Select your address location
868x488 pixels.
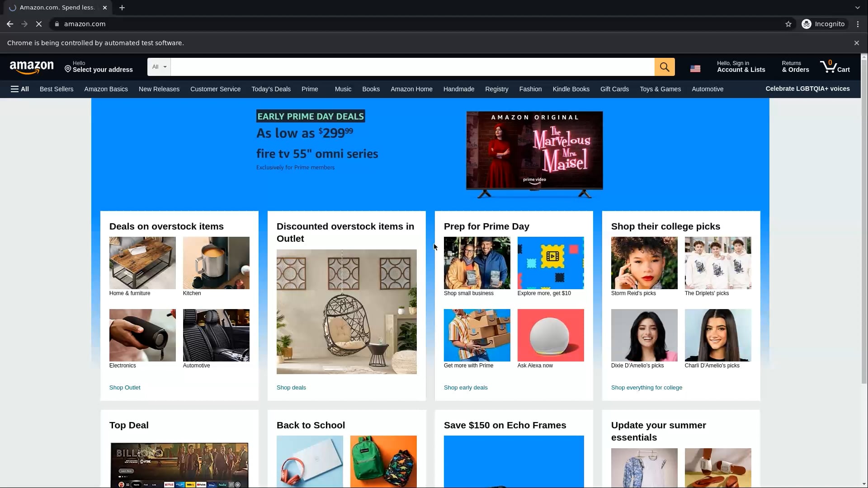[99, 67]
